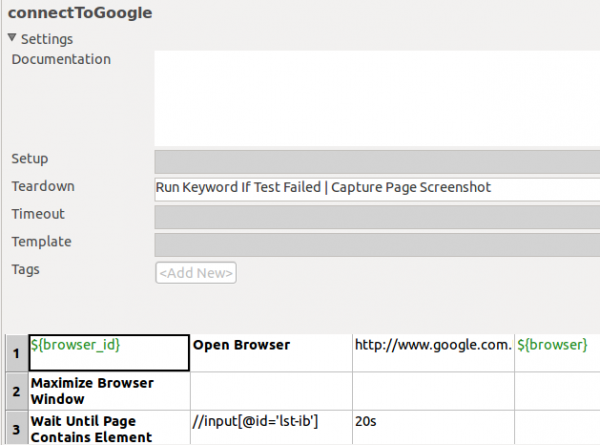This screenshot has height=445, width=600.
Task: Click the Documentation label
Action: pos(61,59)
